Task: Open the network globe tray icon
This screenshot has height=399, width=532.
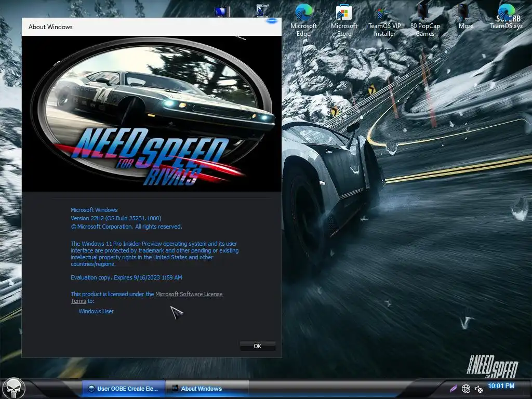Action: click(x=466, y=389)
